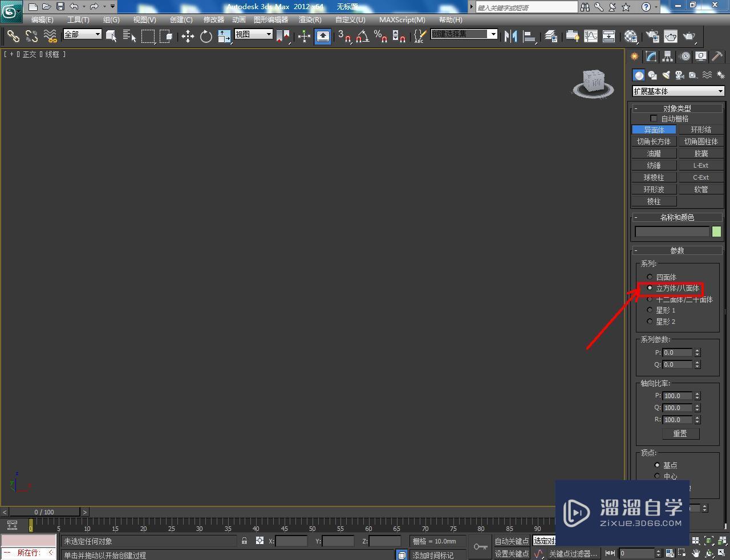Activate the Select and Move tool
This screenshot has height=560, width=730.
point(188,36)
